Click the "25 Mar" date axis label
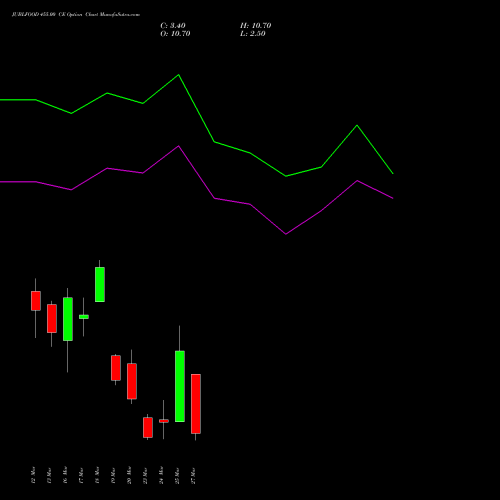The width and height of the screenshot is (500, 500). click(x=177, y=475)
